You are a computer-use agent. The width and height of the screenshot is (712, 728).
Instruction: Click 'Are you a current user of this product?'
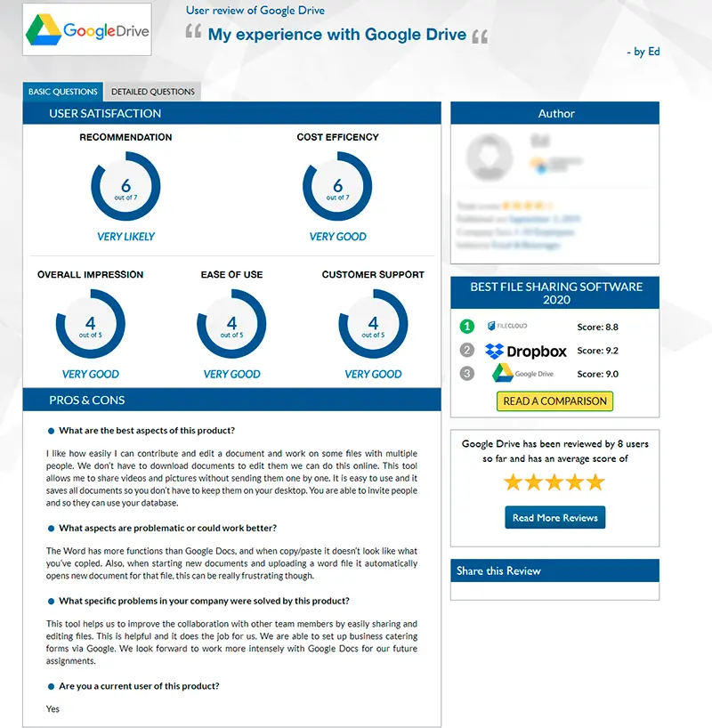click(139, 686)
